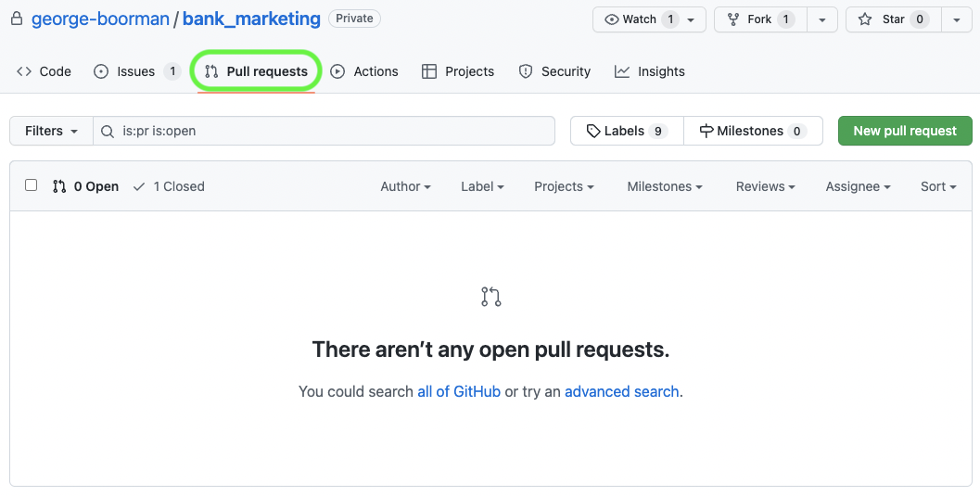Click the Labels count badge 9
This screenshot has height=496, width=980.
click(658, 131)
